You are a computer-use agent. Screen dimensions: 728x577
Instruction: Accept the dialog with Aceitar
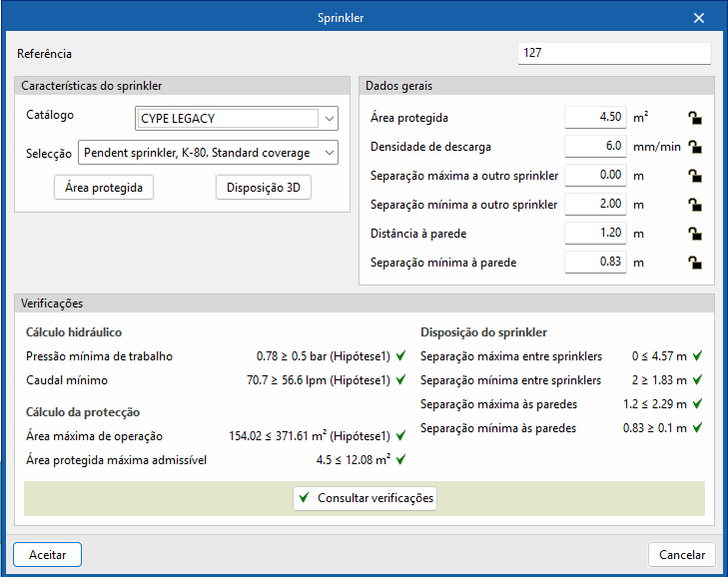[x=47, y=555]
